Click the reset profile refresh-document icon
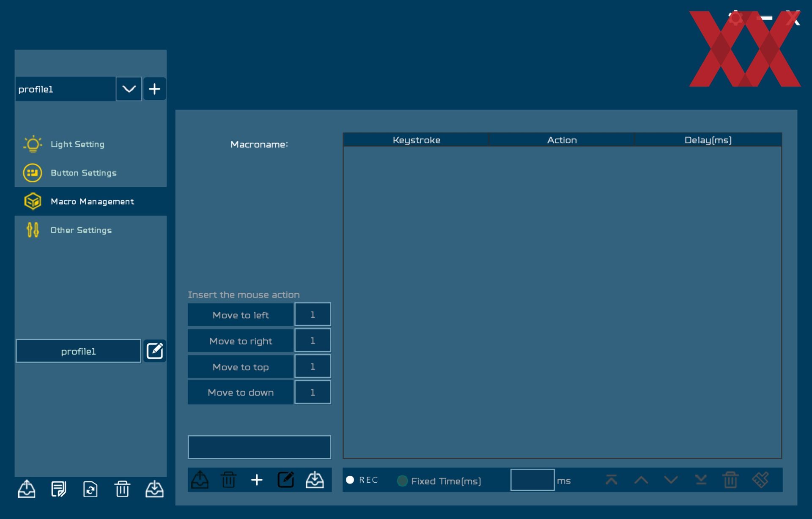This screenshot has height=519, width=812. coord(90,489)
